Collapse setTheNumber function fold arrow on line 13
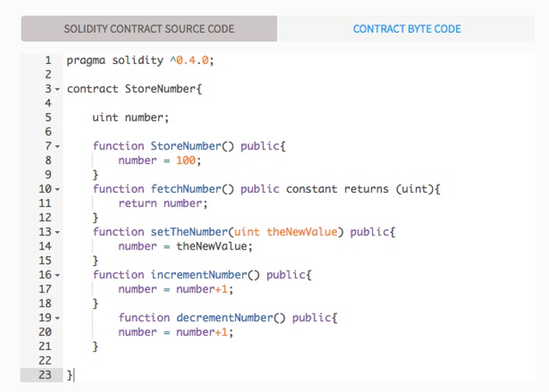This screenshot has width=549, height=392. point(58,233)
